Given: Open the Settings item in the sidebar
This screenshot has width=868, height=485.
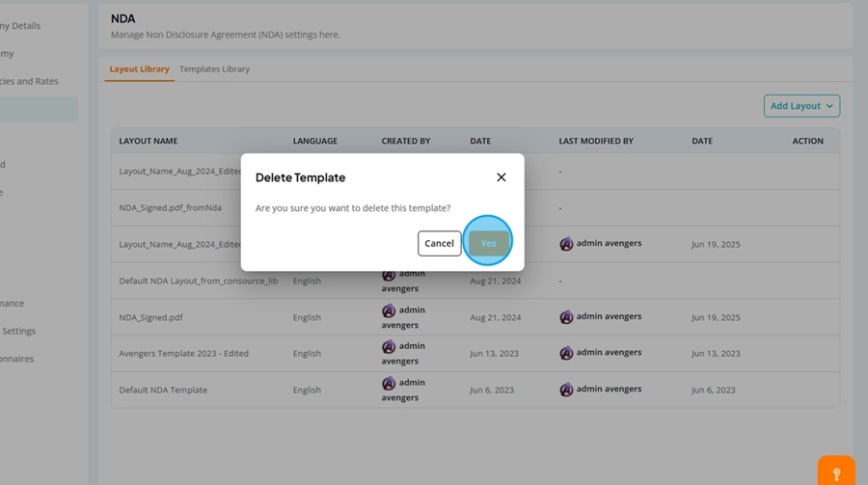Looking at the screenshot, I should [x=19, y=331].
